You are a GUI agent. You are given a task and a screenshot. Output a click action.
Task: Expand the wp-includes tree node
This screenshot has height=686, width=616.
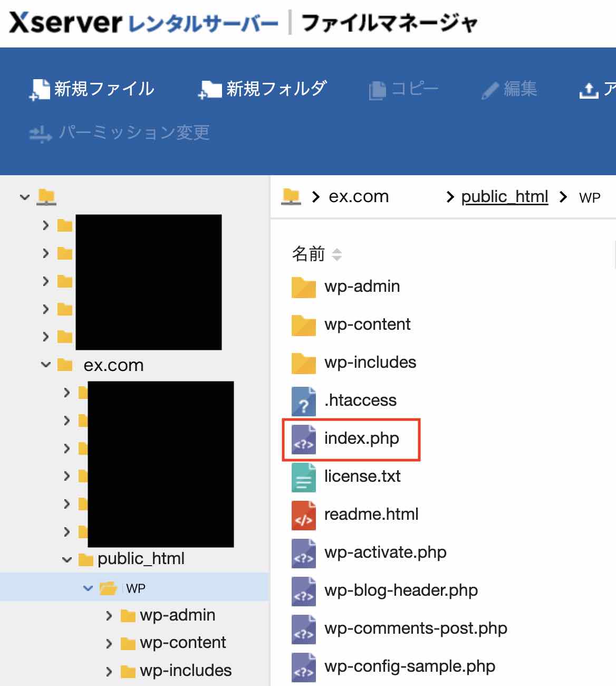[x=109, y=671]
